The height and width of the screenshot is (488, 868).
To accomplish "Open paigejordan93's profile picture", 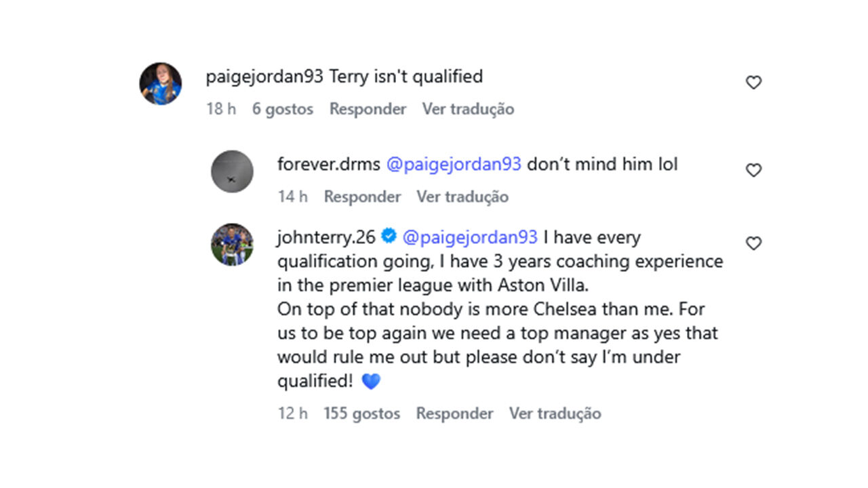I will 161,83.
